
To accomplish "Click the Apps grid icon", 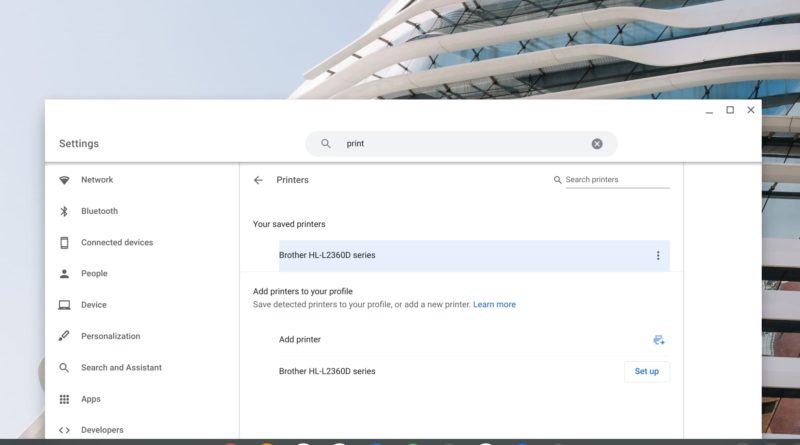I will (x=64, y=399).
